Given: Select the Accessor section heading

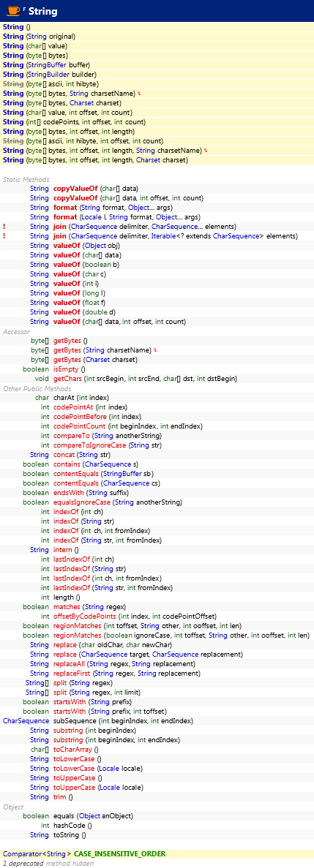Looking at the screenshot, I should point(17,331).
